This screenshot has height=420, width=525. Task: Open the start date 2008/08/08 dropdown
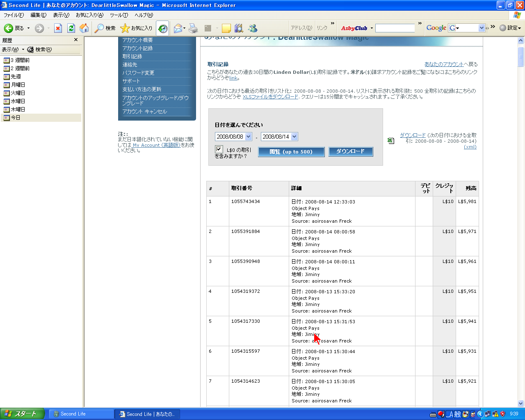click(249, 137)
